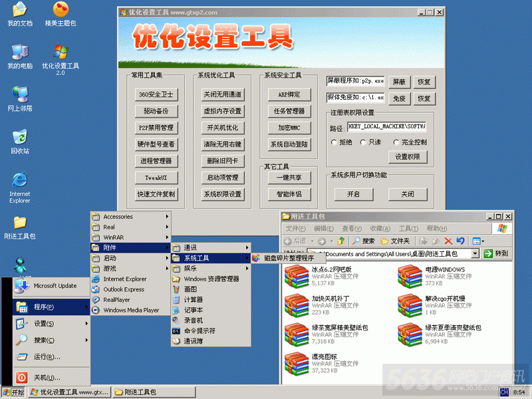Viewport: 532px width, 399px height.
Task: Choose 命令提示符 from the 附件 menu
Action: click(211, 331)
